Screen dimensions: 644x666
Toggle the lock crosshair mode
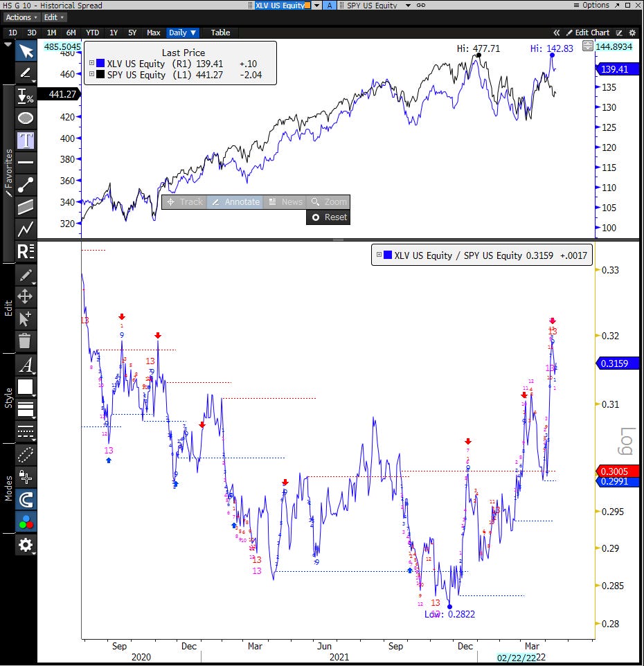click(26, 477)
